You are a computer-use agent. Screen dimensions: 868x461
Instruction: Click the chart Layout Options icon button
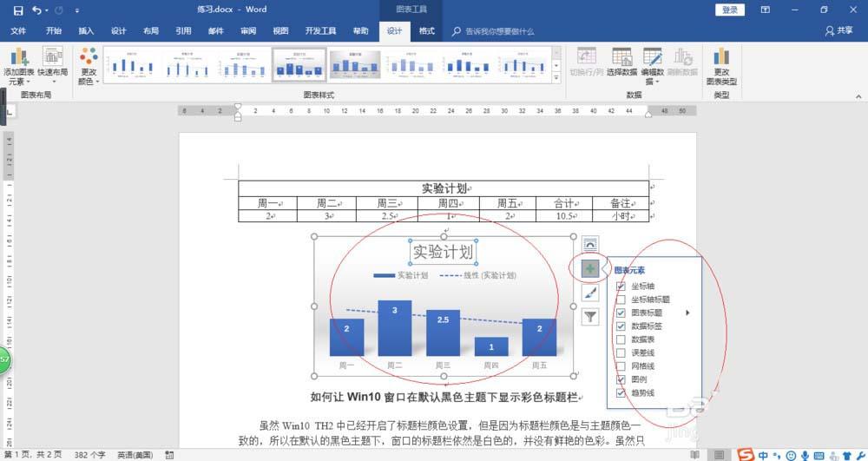(x=590, y=244)
